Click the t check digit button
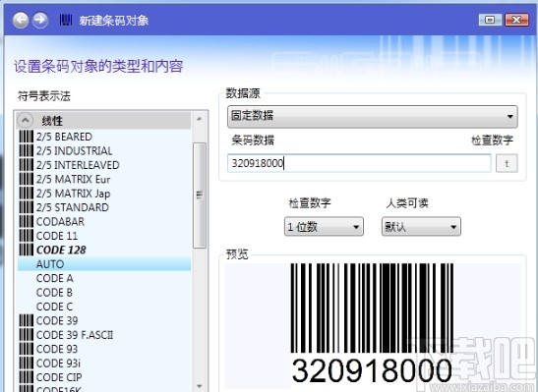The width and height of the screenshot is (538, 392). (x=507, y=163)
